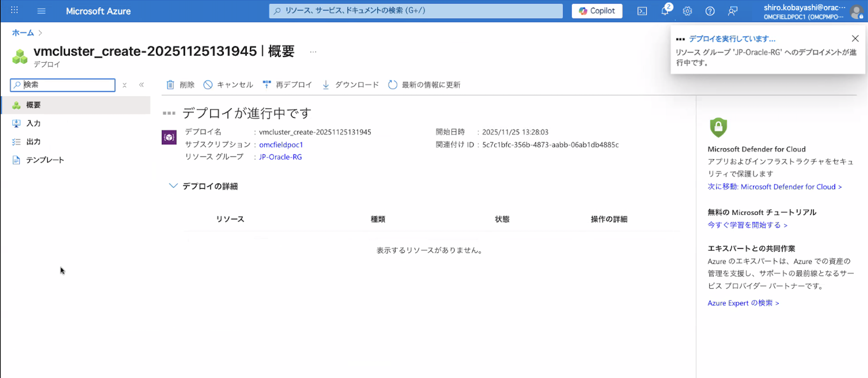The height and width of the screenshot is (378, 868).
Task: Collapse the left sidebar with « chevron
Action: [x=142, y=85]
